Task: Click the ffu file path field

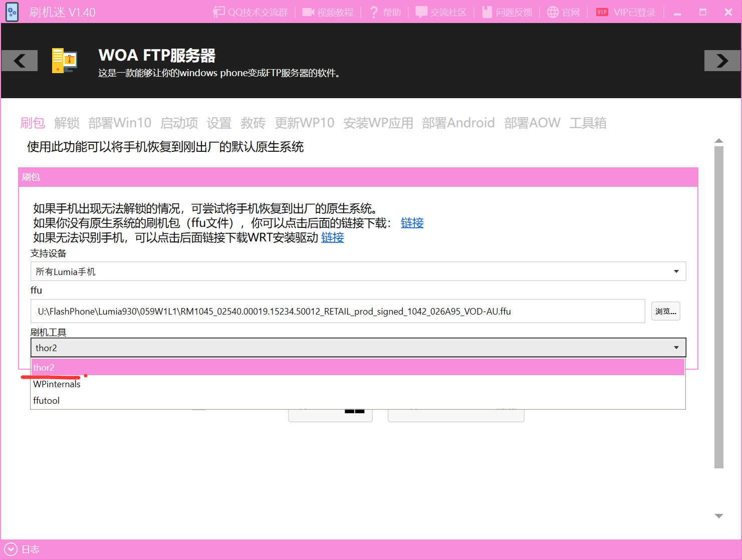Action: coord(337,312)
